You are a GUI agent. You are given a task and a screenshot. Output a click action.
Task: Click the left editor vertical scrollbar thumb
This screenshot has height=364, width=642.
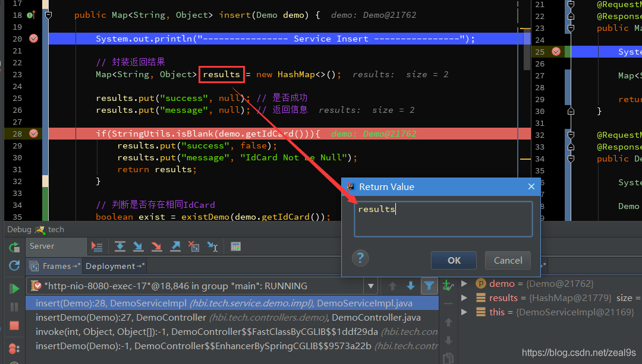tap(527, 49)
